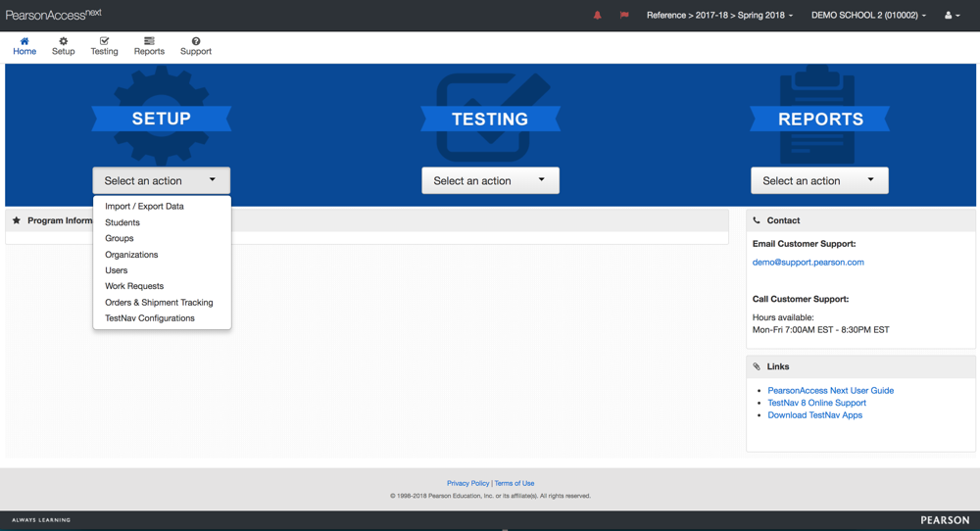This screenshot has height=531, width=980.
Task: Open the Setup gear icon in navbar
Action: click(63, 41)
